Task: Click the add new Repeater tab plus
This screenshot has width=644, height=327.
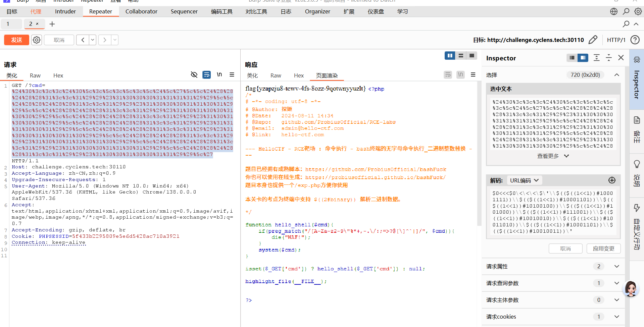Action: pyautogui.click(x=52, y=24)
